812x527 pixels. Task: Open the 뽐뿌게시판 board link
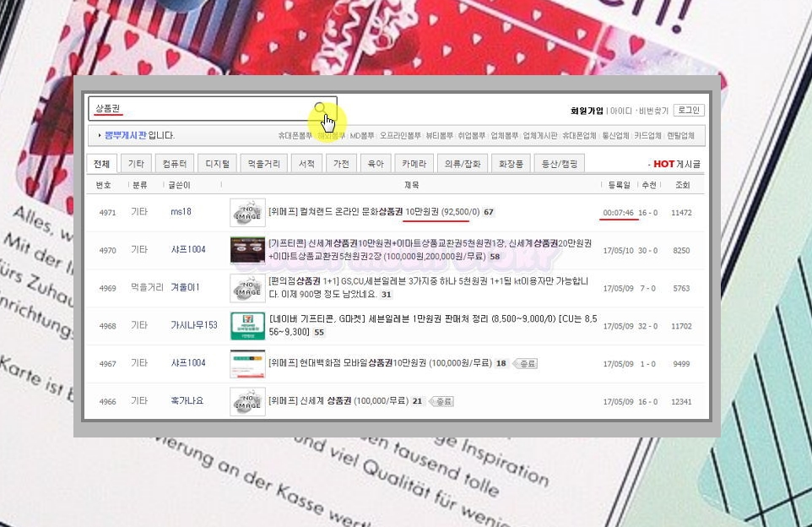coord(125,135)
